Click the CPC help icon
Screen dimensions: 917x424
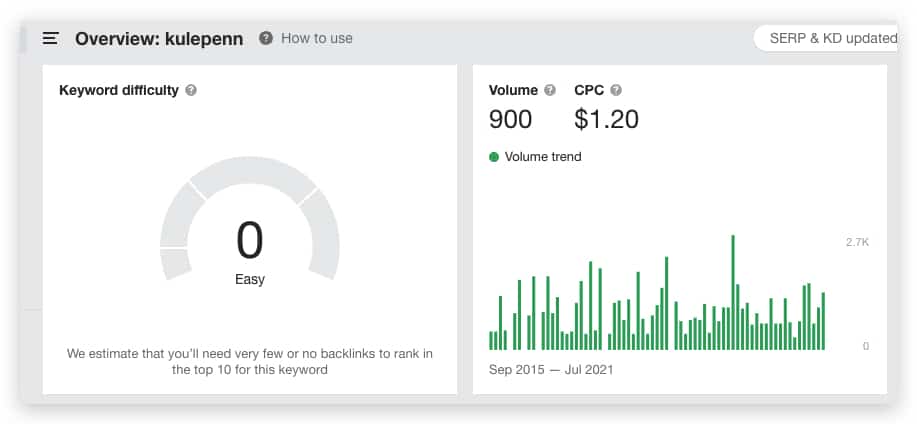coord(616,91)
